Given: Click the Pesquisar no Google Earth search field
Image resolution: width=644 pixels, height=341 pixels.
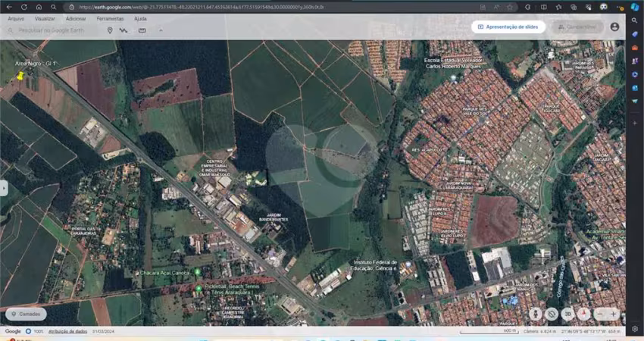Looking at the screenshot, I should [x=53, y=30].
